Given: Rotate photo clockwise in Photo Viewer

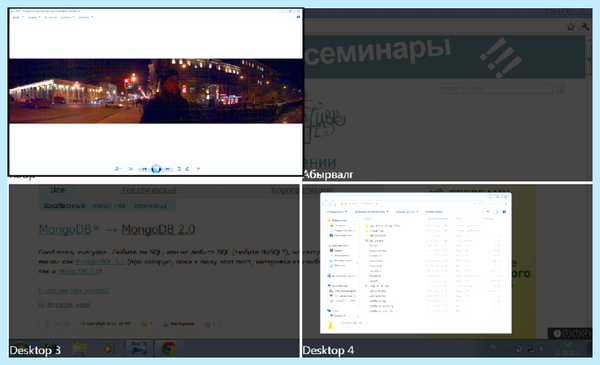Looking at the screenshot, I should [188, 169].
